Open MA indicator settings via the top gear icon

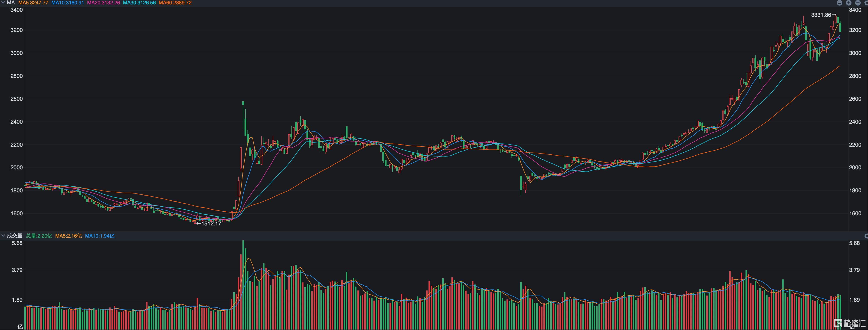click(x=866, y=3)
